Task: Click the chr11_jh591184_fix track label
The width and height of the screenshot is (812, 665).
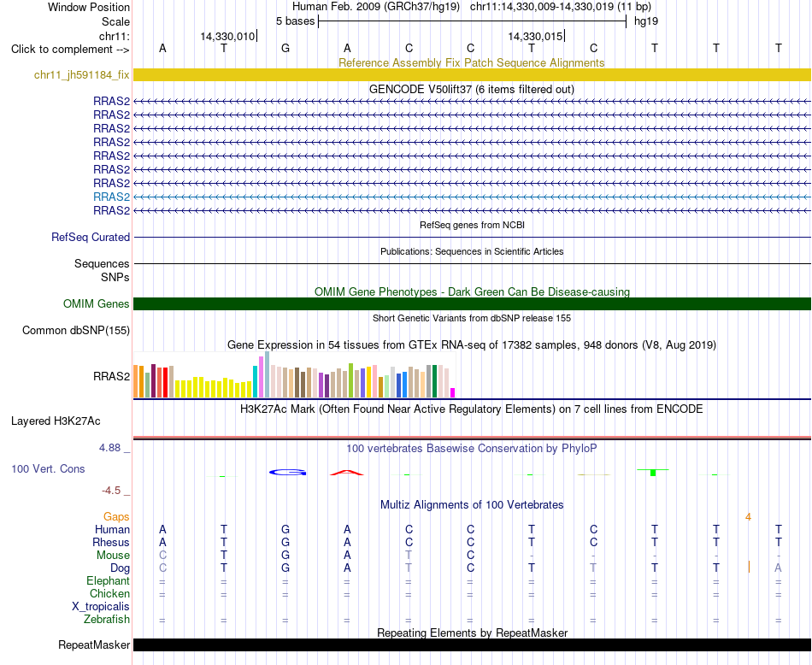Action: (x=82, y=75)
